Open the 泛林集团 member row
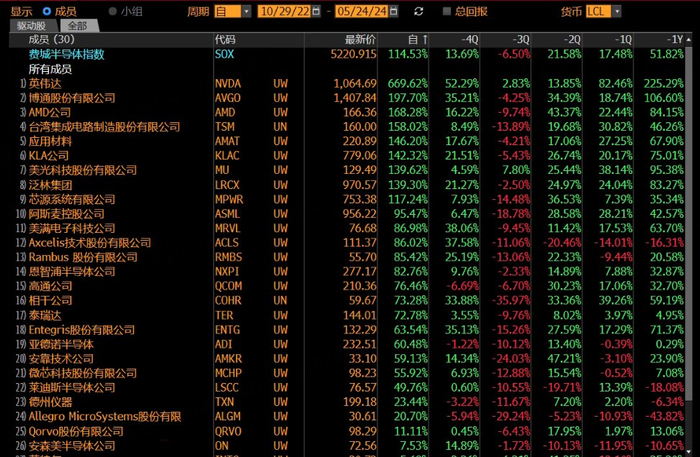Image resolution: width=700 pixels, height=457 pixels. 50,185
